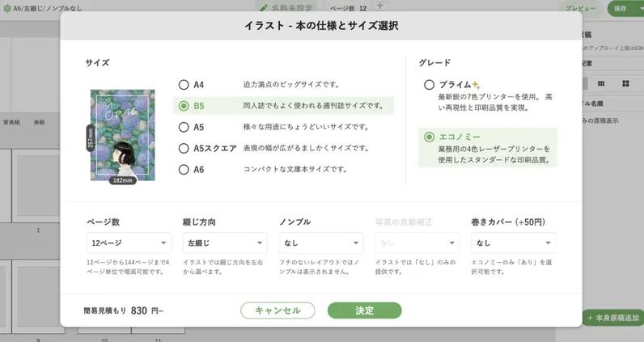Screen dimensions: 644x342
Task: Click the gear icon beside A6/左綴じ
Action: [7, 8]
